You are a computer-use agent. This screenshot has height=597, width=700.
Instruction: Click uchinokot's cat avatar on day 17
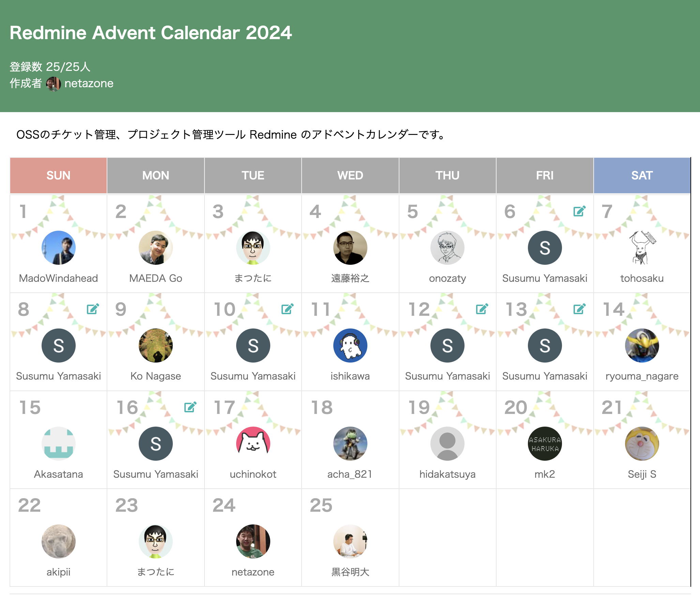pos(253,444)
